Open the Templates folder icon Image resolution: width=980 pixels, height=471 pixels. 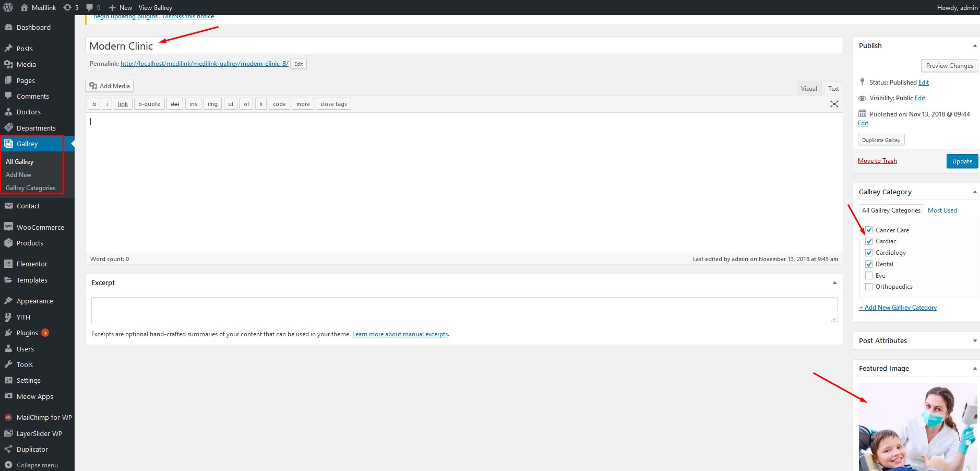[x=8, y=280]
